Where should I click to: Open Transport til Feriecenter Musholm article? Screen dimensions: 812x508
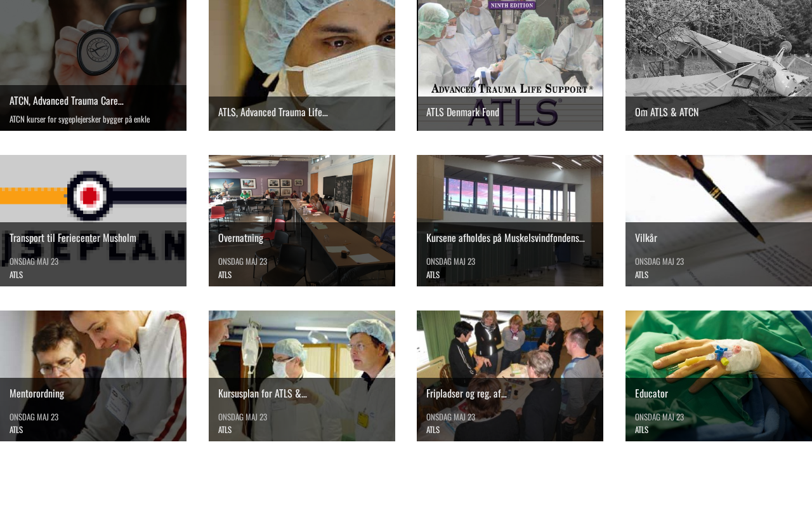73,237
